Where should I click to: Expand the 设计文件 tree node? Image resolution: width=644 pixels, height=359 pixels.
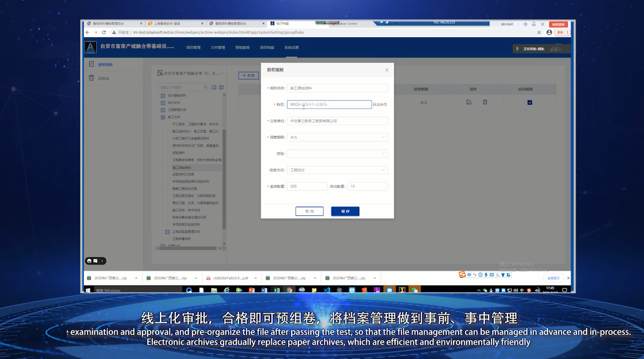coord(163,102)
